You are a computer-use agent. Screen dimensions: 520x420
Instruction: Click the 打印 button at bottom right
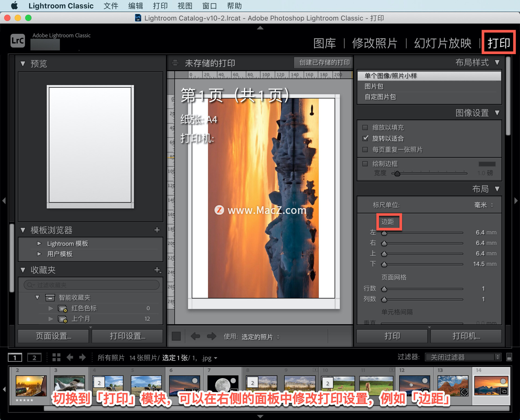pyautogui.click(x=392, y=336)
